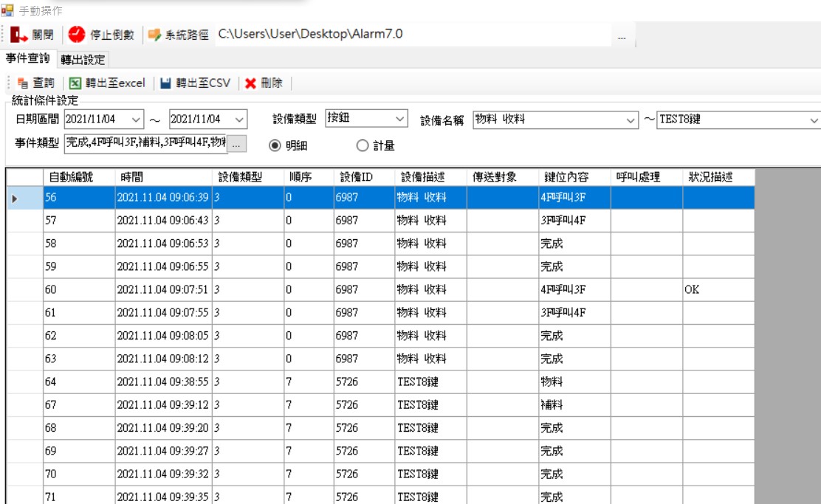821x504 pixels.
Task: Click the 2021.11.04 09:39:35 time cell
Action: [164, 496]
